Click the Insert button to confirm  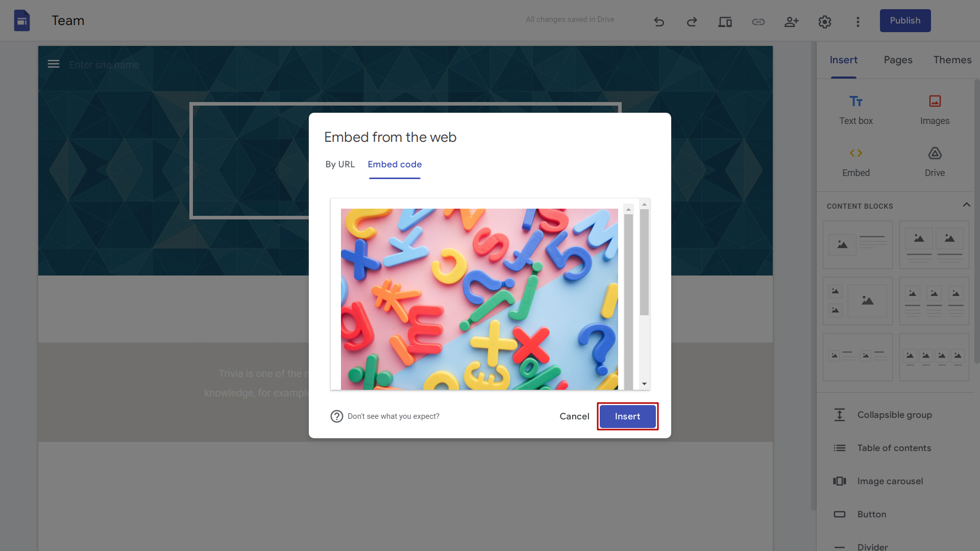click(628, 416)
